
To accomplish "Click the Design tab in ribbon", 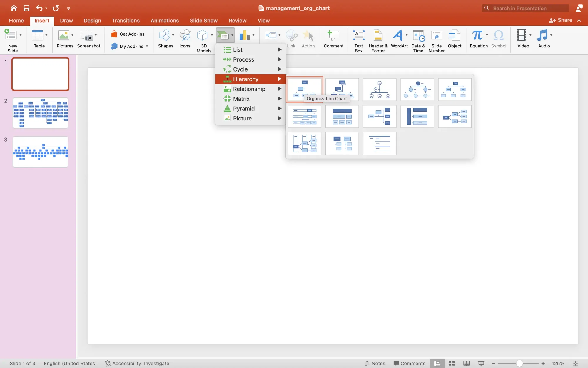I will [92, 20].
